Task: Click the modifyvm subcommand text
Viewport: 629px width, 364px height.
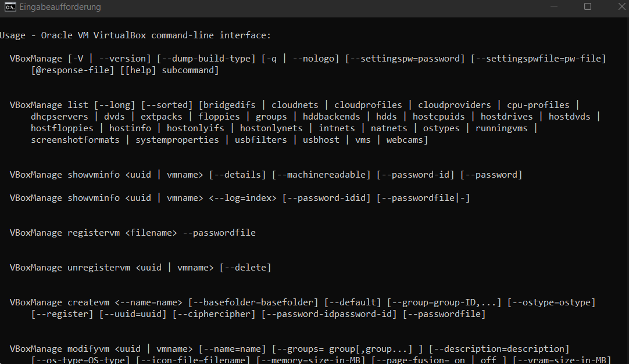Action: pos(88,349)
